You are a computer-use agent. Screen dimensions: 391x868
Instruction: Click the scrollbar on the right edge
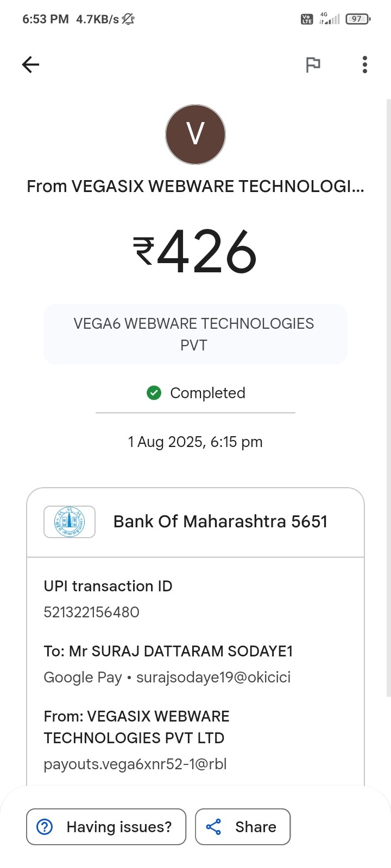click(388, 380)
